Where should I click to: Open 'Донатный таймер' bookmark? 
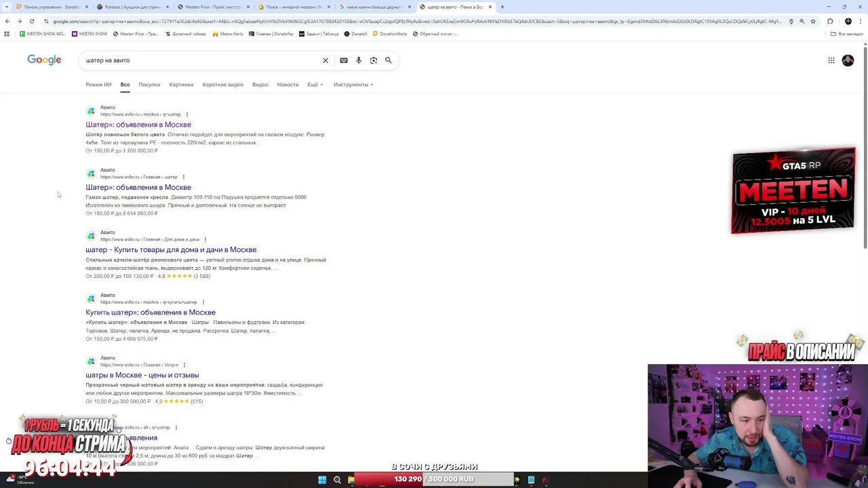click(185, 34)
